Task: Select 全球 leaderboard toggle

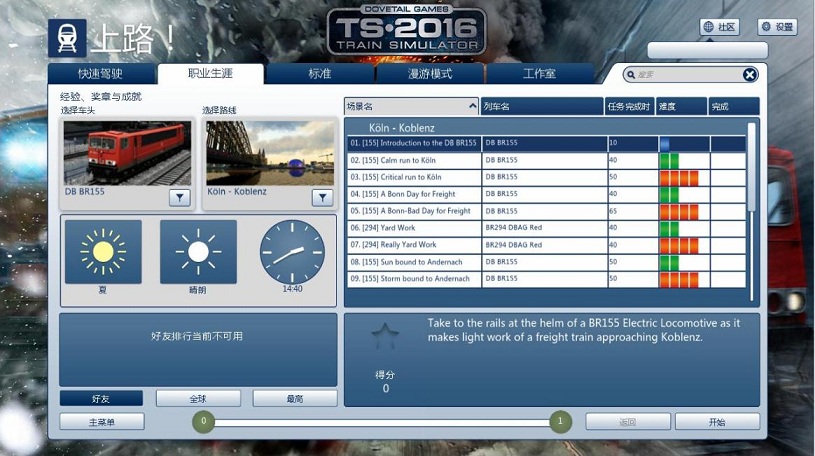Action: click(198, 399)
